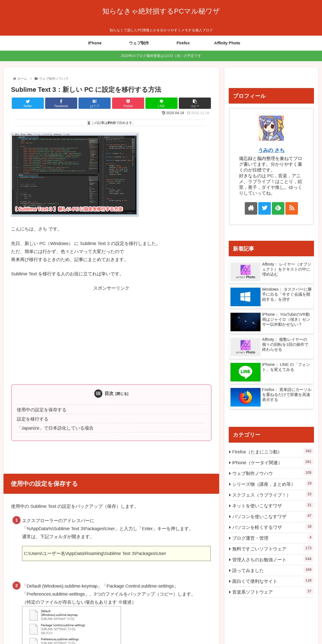This screenshot has width=322, height=644.
Task: Click the green notice bar about 12/23 update
Action: point(161,56)
